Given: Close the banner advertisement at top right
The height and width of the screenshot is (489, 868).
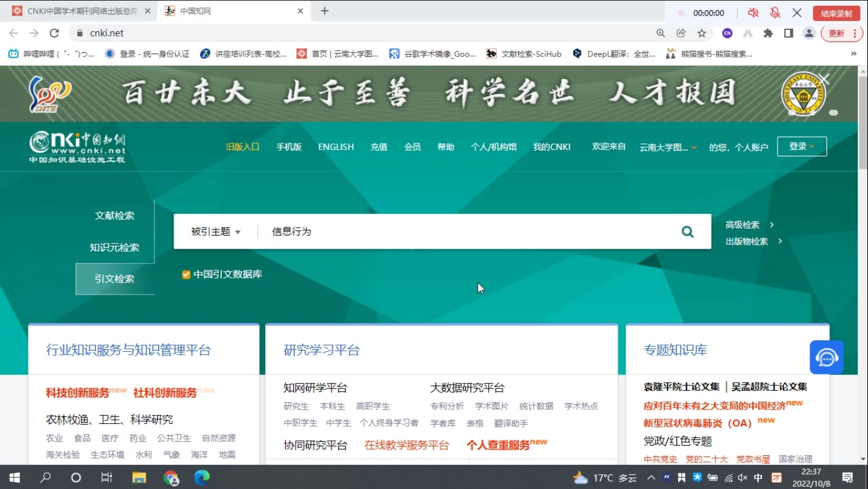Looking at the screenshot, I should pos(825,79).
